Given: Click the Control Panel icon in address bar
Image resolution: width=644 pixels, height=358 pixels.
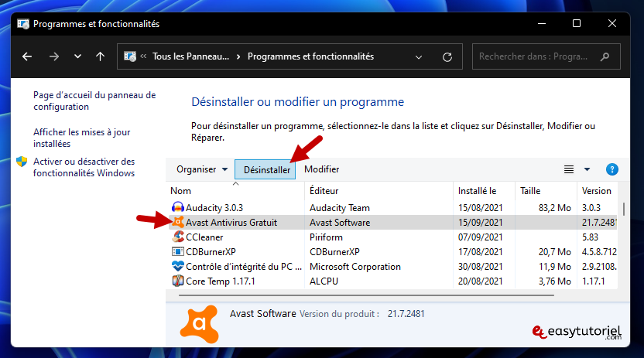Looking at the screenshot, I should 130,56.
